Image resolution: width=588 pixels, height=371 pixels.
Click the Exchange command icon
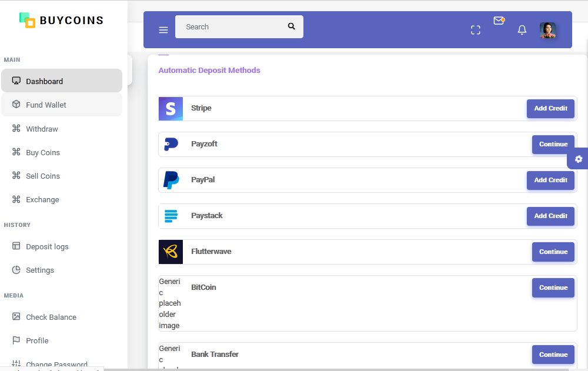16,199
